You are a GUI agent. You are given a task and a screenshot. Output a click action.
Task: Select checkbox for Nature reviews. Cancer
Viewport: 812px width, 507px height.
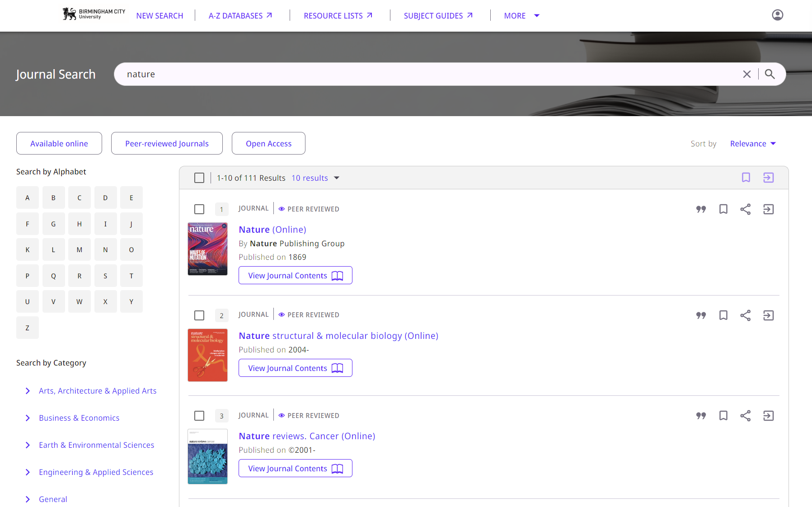(199, 416)
